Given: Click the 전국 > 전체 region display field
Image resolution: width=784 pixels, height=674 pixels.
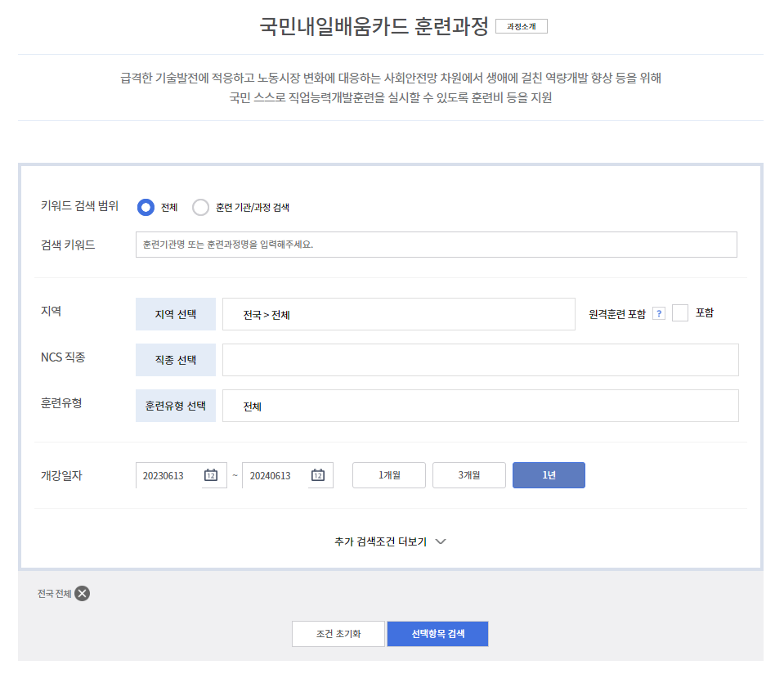Looking at the screenshot, I should click(398, 313).
